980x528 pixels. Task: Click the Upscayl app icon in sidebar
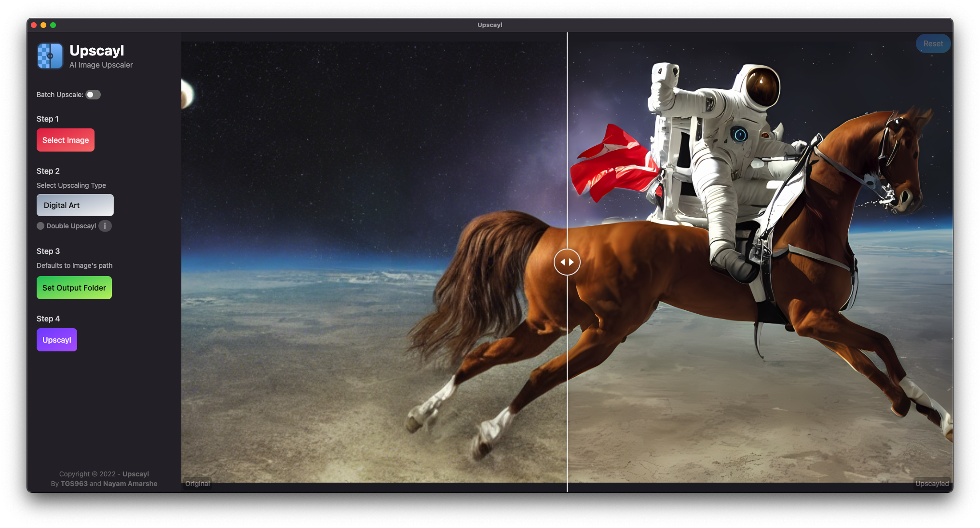[x=50, y=56]
